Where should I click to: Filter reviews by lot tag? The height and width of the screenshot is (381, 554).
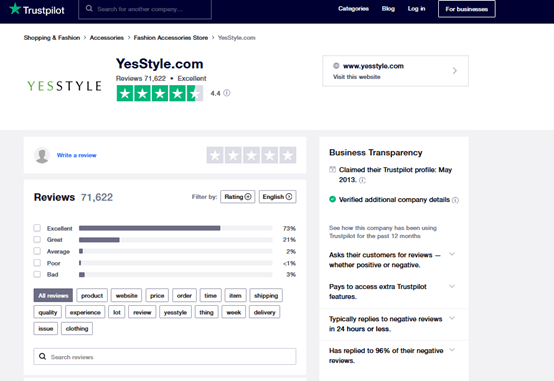(117, 312)
